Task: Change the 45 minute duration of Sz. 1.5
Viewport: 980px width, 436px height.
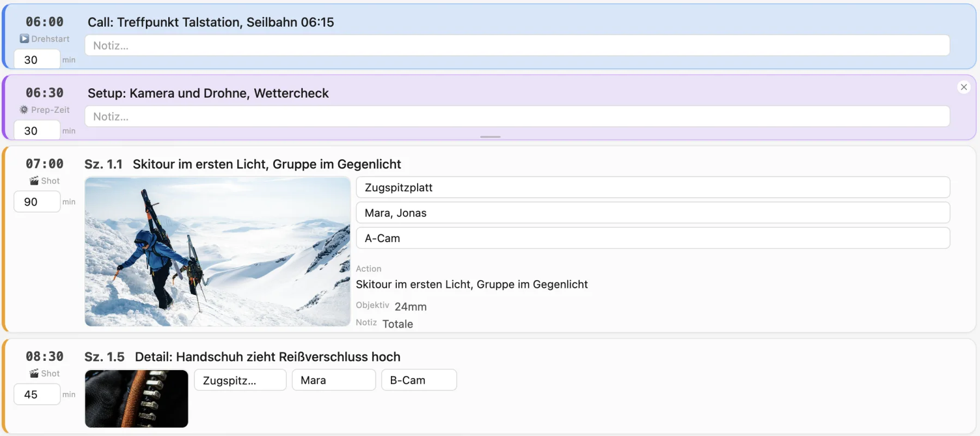Action: (36, 394)
